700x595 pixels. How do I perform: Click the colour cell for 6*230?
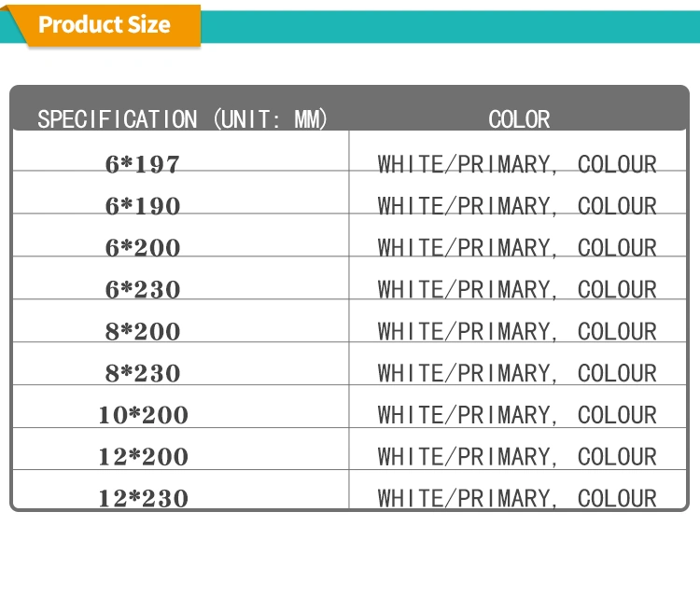click(517, 290)
